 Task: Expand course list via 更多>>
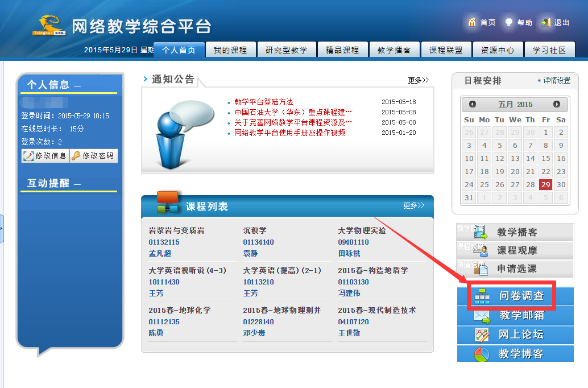pos(414,205)
